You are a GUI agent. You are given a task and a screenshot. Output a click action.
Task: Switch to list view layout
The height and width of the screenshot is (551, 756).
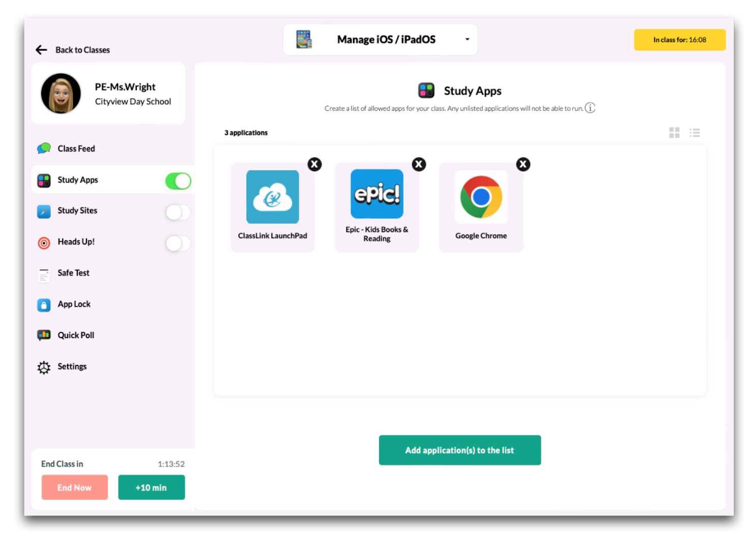click(x=694, y=133)
